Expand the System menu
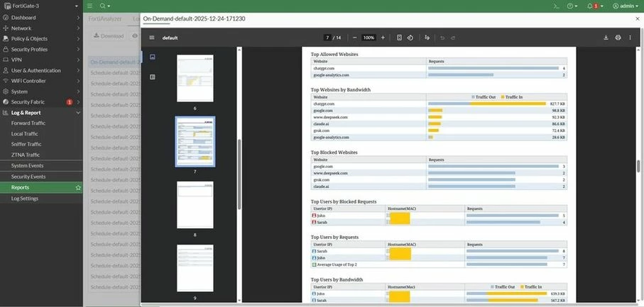This screenshot has height=307, width=644. click(x=41, y=91)
